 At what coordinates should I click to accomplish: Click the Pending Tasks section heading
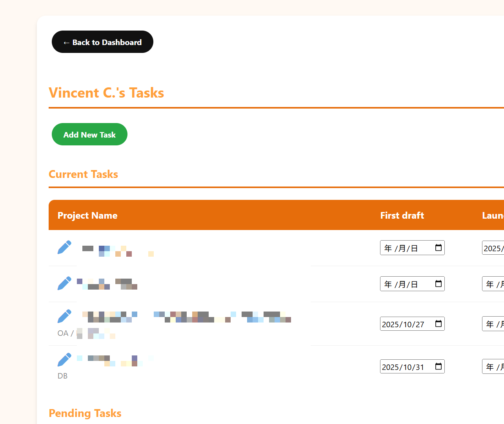[x=85, y=413]
